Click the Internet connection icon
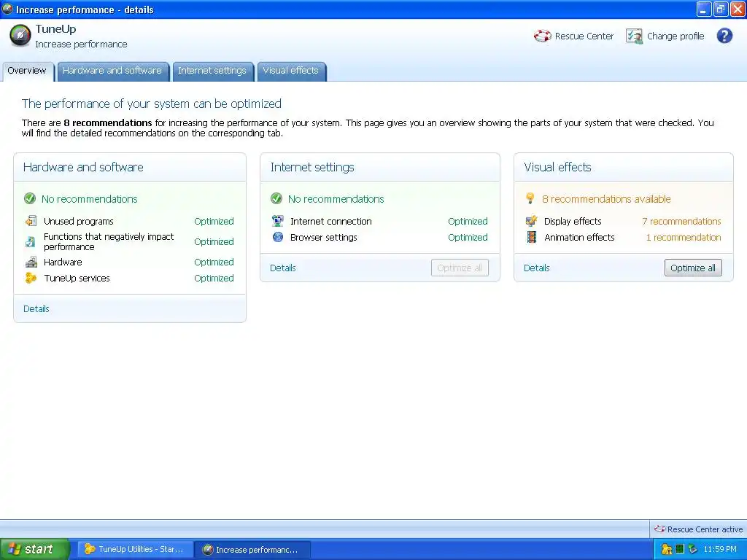This screenshot has width=747, height=560. point(278,221)
